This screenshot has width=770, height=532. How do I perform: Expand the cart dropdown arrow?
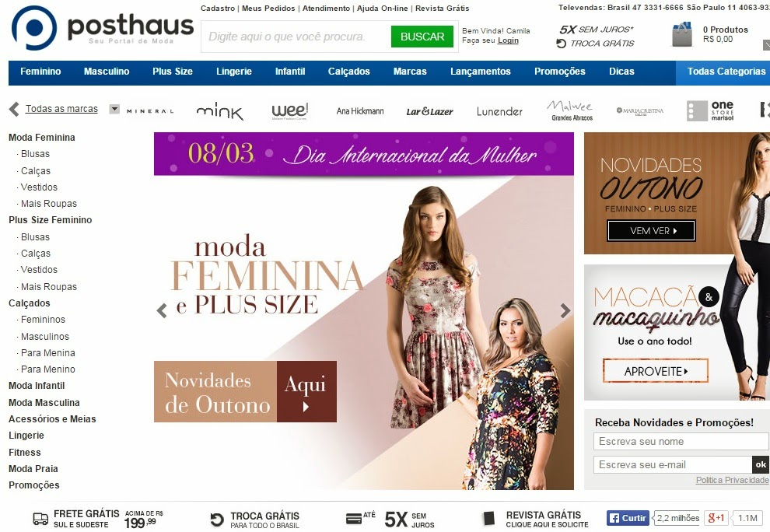(x=767, y=45)
